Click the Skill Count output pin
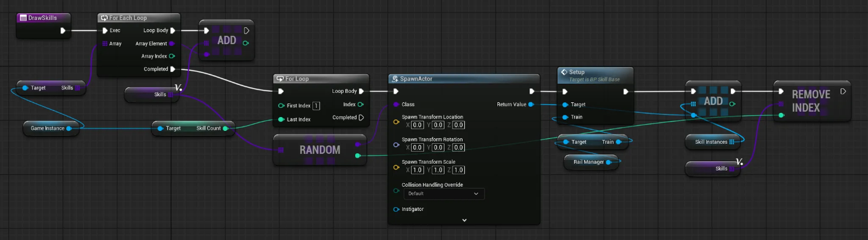 click(x=225, y=128)
